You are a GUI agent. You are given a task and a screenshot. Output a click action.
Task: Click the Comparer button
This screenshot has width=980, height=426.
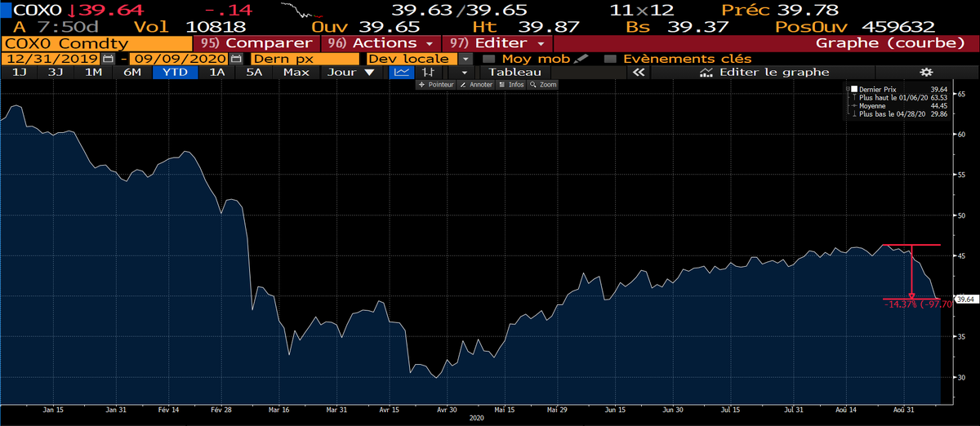(x=256, y=42)
